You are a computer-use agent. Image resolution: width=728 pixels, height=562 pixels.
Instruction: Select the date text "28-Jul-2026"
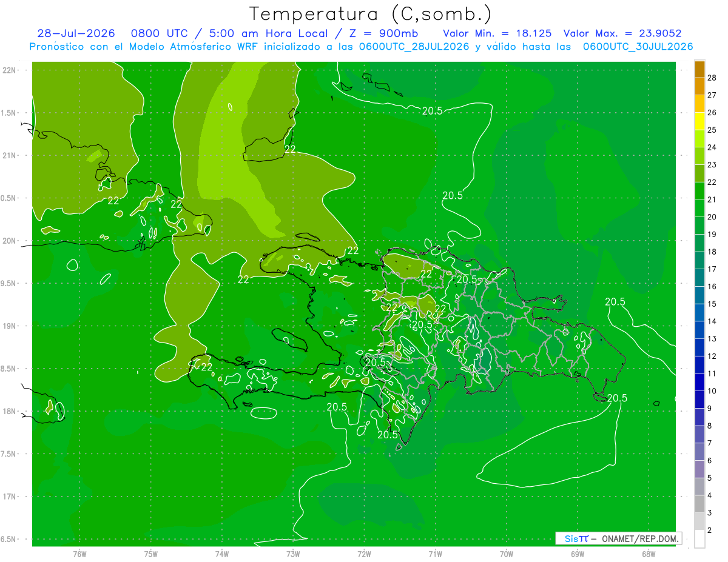76,34
